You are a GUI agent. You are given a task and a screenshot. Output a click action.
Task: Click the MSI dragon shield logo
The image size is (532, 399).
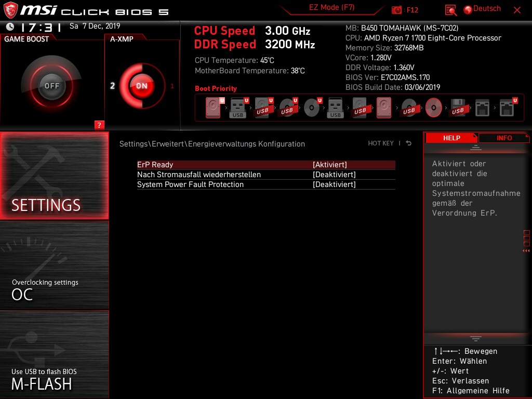[10, 10]
